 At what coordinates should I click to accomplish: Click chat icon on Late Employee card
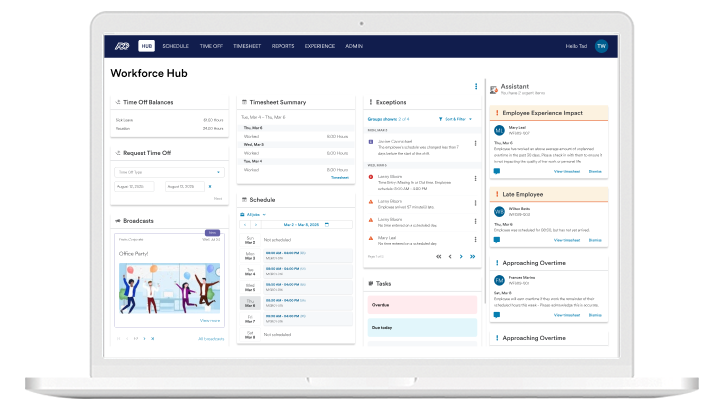[x=496, y=240]
